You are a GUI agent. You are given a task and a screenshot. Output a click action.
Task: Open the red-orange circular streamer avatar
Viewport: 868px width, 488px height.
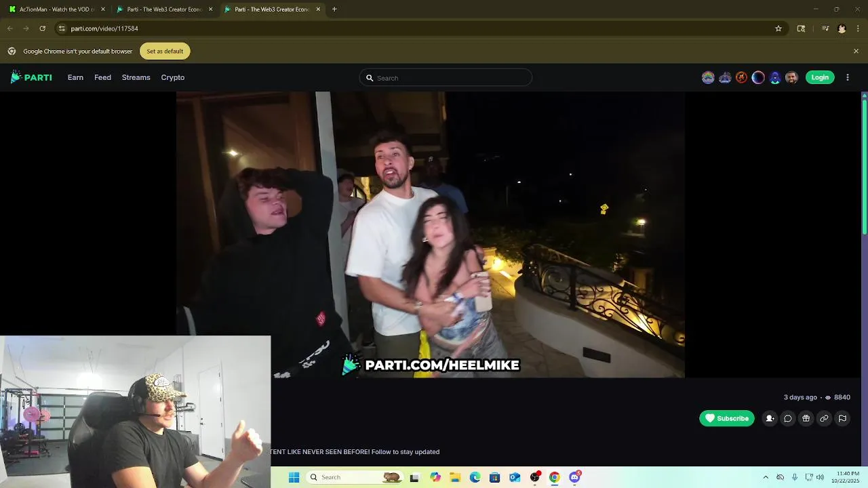click(x=741, y=77)
